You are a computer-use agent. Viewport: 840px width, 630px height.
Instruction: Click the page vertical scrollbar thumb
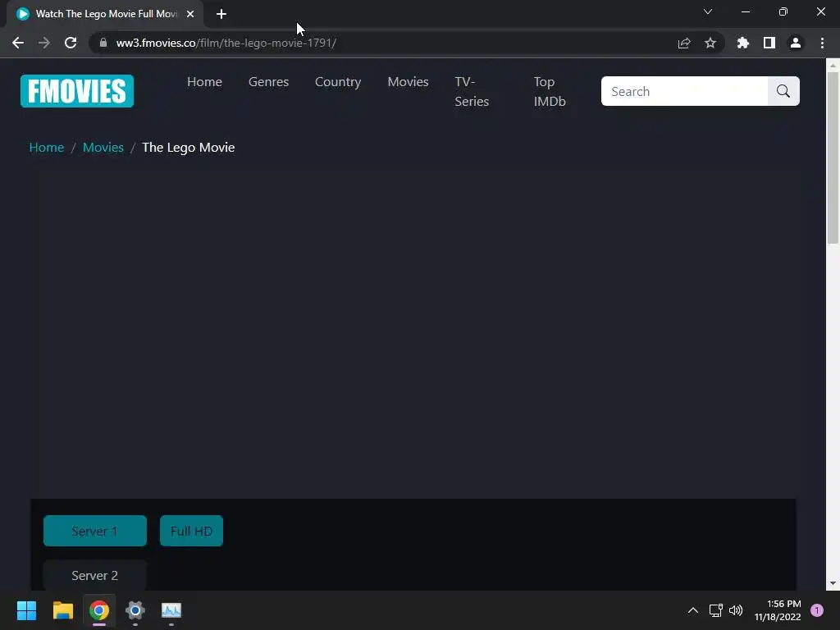click(833, 157)
